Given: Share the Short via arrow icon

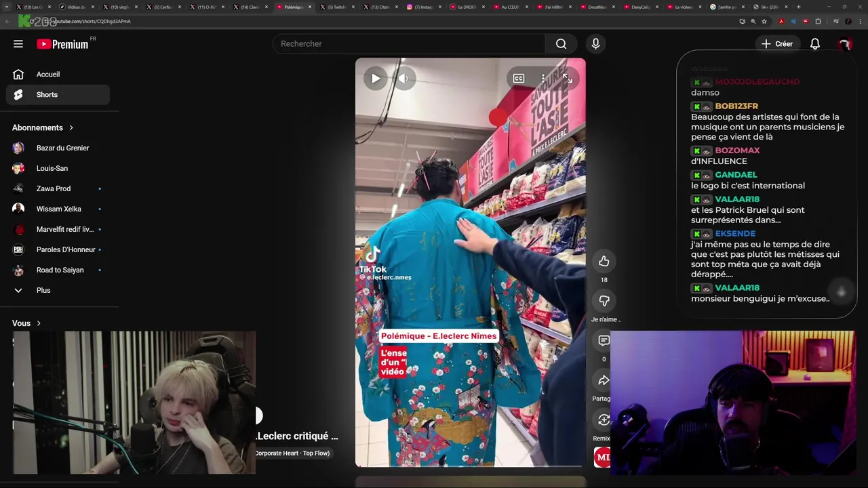Looking at the screenshot, I should click(603, 380).
